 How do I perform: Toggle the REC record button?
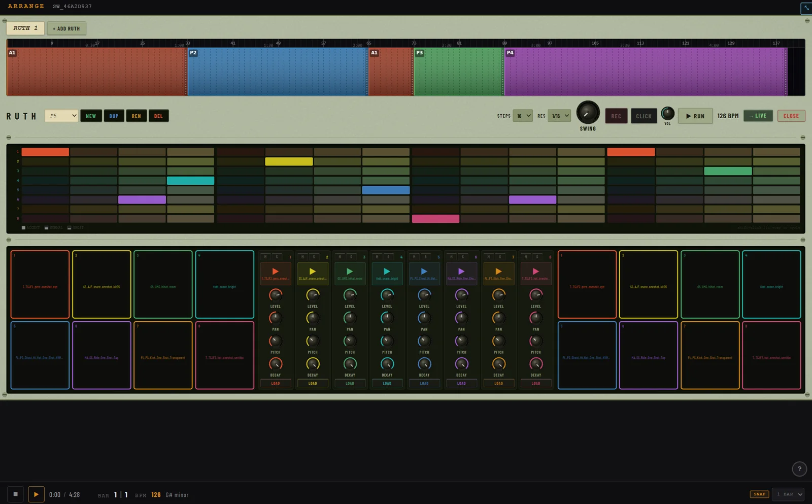pos(616,116)
